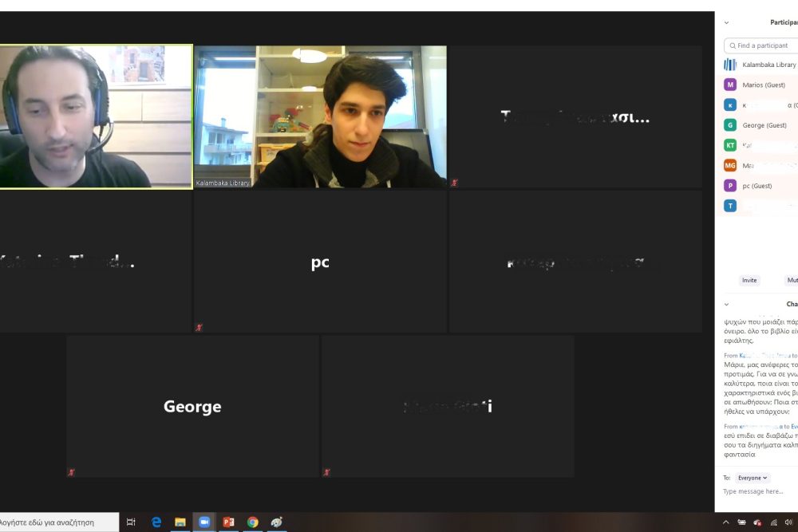Click the Task View taskbar icon
Screen dimensions: 798x532
pos(131,522)
